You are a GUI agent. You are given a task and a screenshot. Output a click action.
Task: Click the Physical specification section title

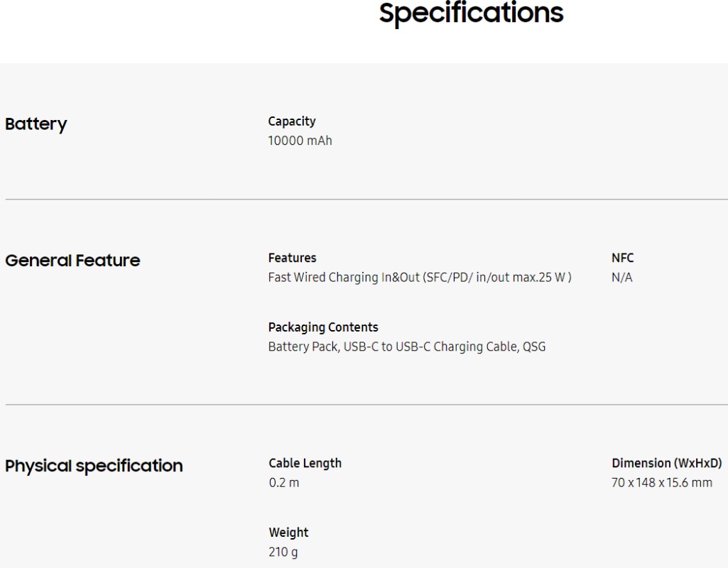click(94, 466)
